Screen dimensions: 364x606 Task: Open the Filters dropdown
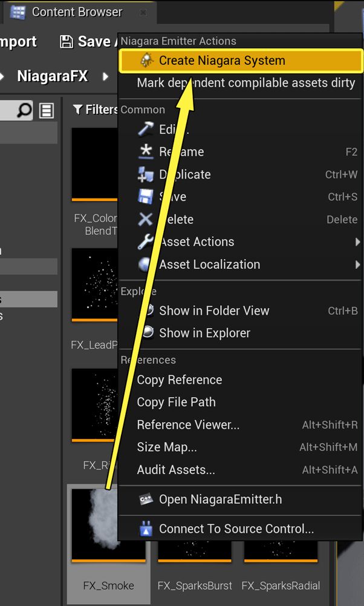(x=95, y=110)
